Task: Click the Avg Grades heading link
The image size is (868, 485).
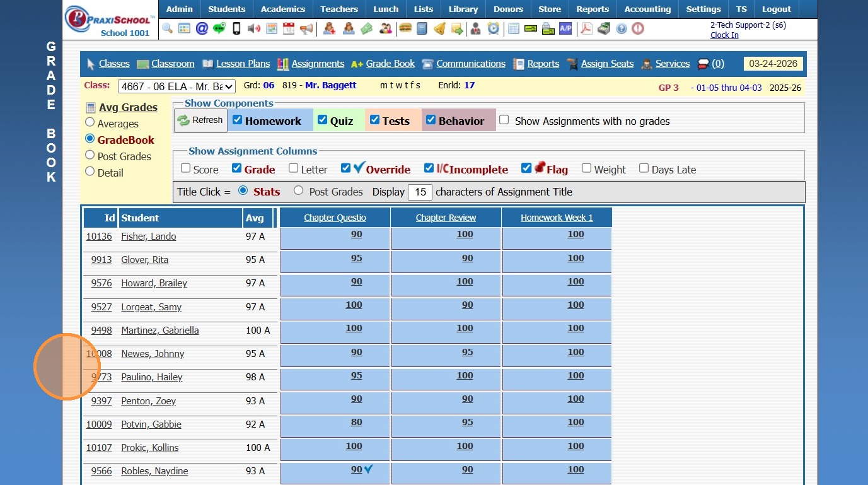Action: (128, 107)
